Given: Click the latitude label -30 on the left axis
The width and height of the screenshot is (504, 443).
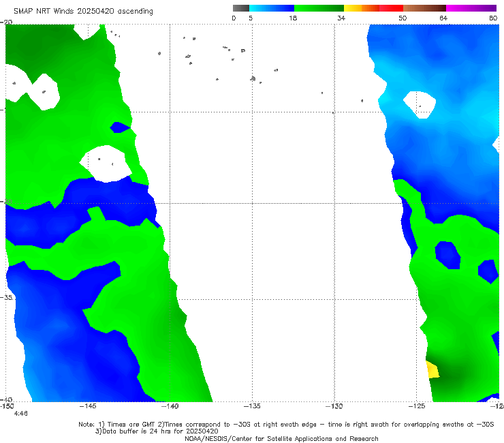Looking at the screenshot, I should pyautogui.click(x=6, y=201).
